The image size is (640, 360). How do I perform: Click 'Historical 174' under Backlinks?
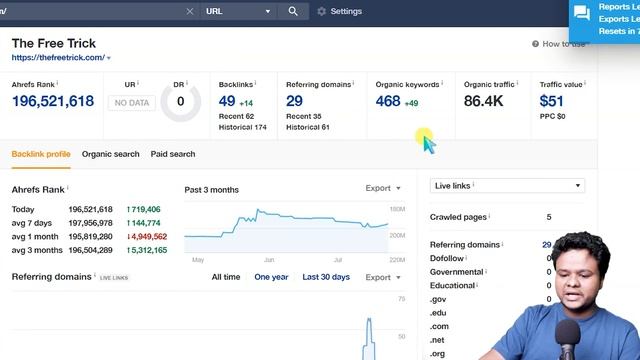click(x=242, y=127)
